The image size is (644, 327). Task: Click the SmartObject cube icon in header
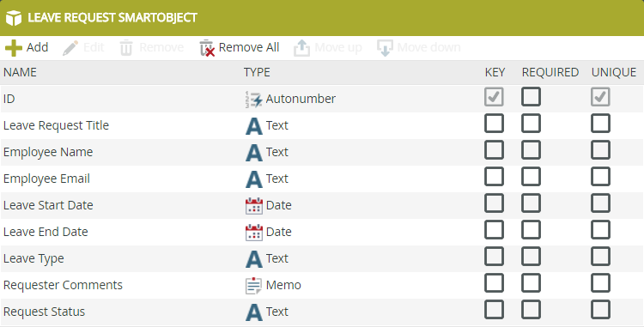coord(14,18)
